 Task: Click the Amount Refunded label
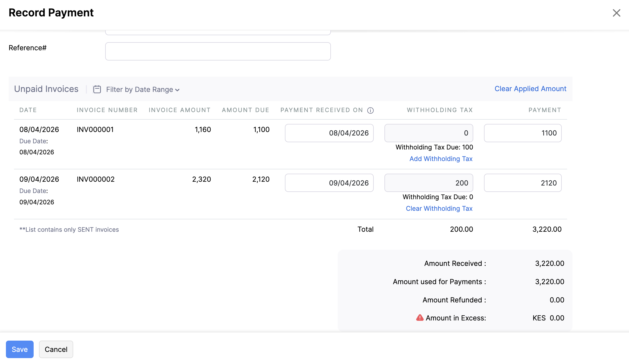click(454, 300)
